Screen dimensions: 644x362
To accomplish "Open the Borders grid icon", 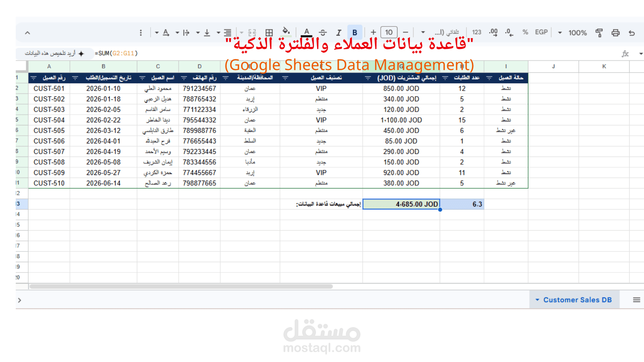I will [x=269, y=33].
